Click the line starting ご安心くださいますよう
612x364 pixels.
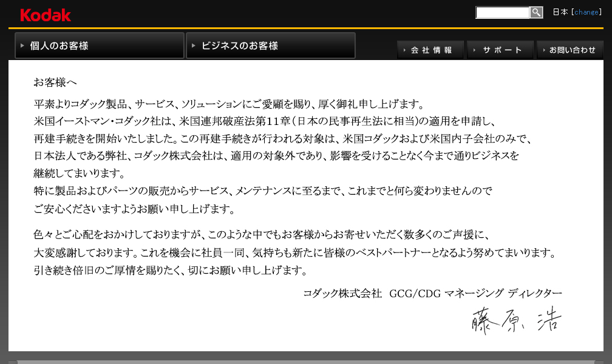[135, 209]
